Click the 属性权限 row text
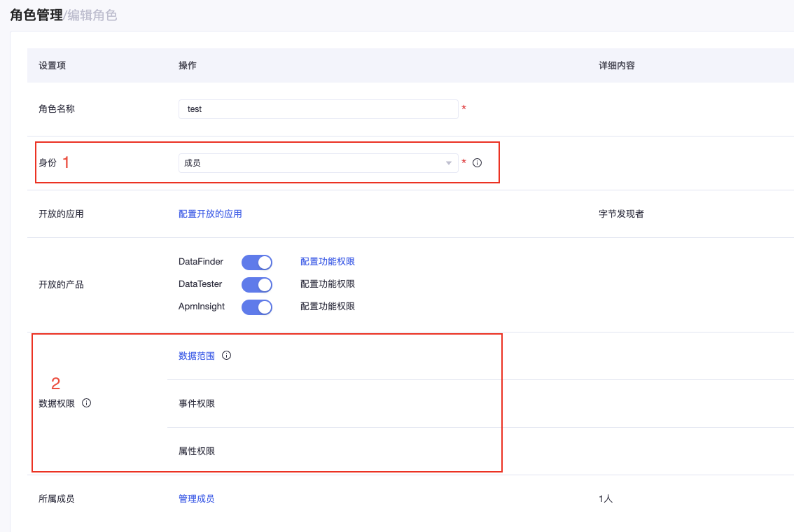Viewport: 794px width, 532px height. click(197, 451)
